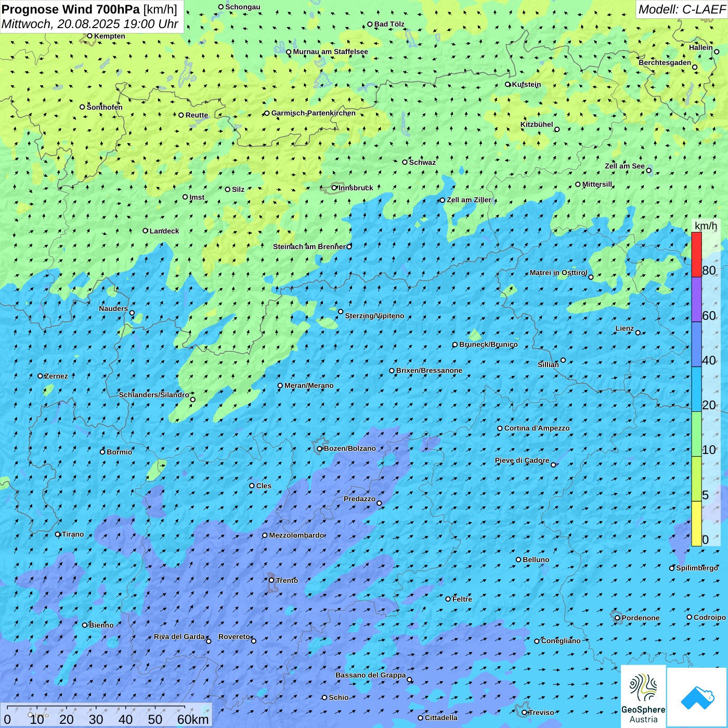Image resolution: width=728 pixels, height=728 pixels.
Task: Click the 'Kitzbühel' label
Action: point(537,124)
